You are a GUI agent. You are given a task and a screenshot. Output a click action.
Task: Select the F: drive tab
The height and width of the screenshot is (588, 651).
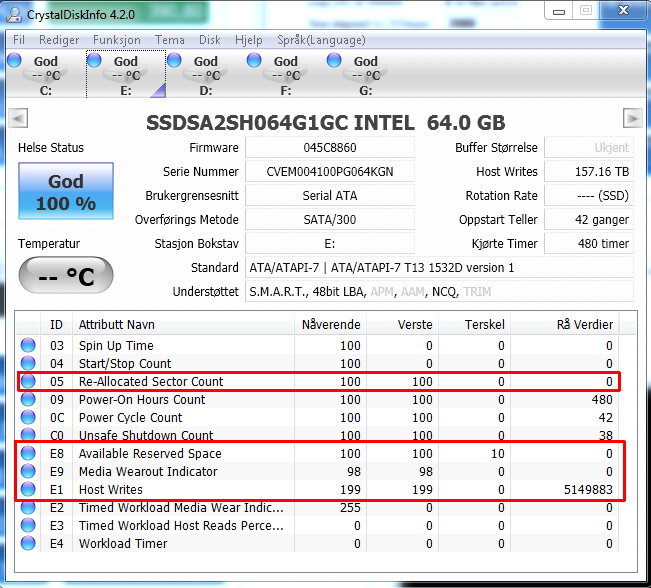click(286, 74)
